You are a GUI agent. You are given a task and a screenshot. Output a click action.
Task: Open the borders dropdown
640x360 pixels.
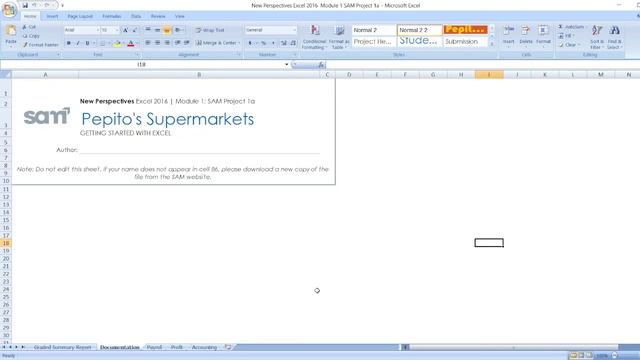tap(109, 43)
